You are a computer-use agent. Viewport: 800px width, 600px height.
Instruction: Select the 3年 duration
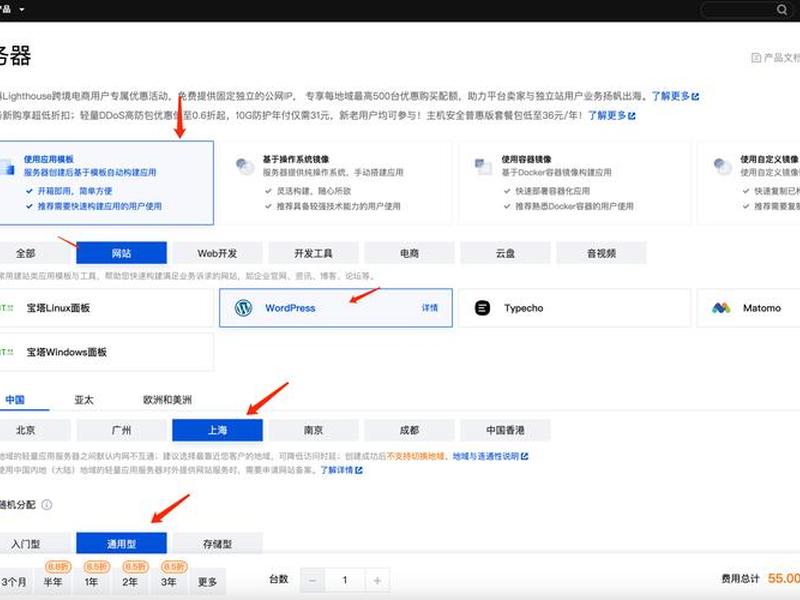168,582
